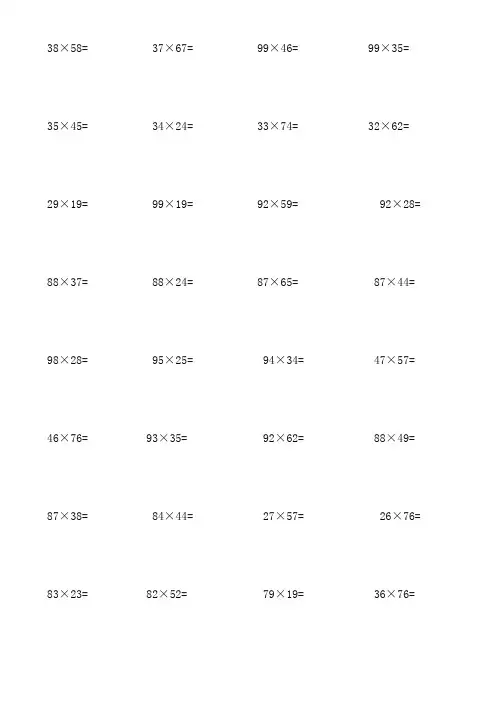Select the 92×59= equation
Image resolution: width=496 pixels, height=702 pixels.
278,204
